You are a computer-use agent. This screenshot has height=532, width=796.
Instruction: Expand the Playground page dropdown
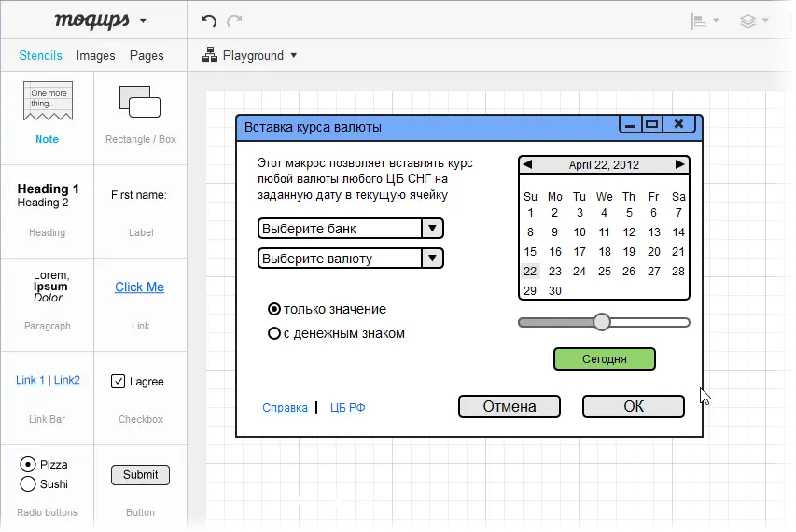pyautogui.click(x=293, y=55)
